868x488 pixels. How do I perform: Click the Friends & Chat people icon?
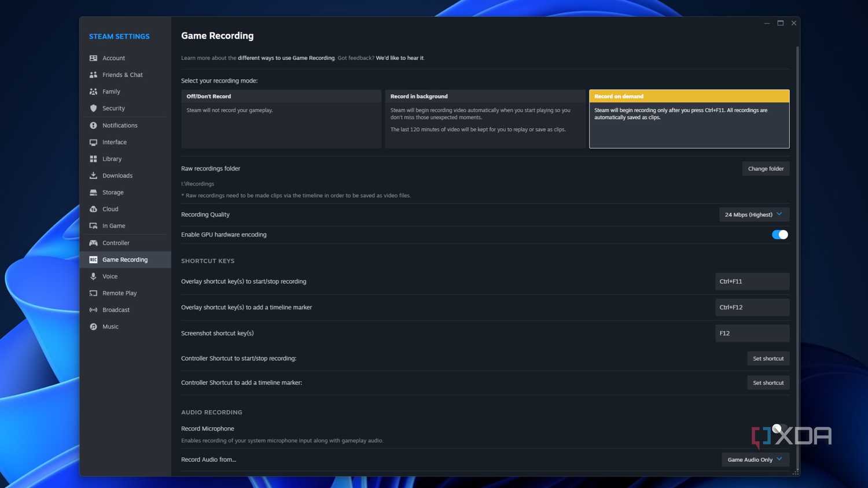(x=93, y=75)
